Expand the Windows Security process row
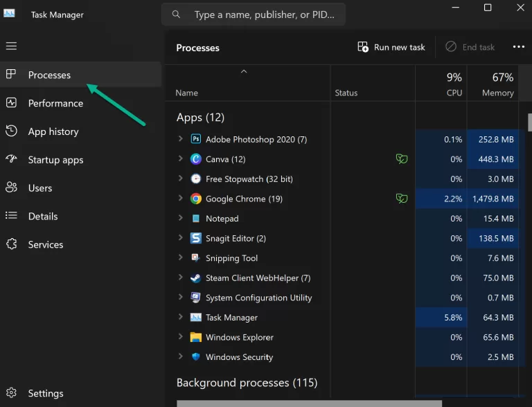 pyautogui.click(x=181, y=356)
